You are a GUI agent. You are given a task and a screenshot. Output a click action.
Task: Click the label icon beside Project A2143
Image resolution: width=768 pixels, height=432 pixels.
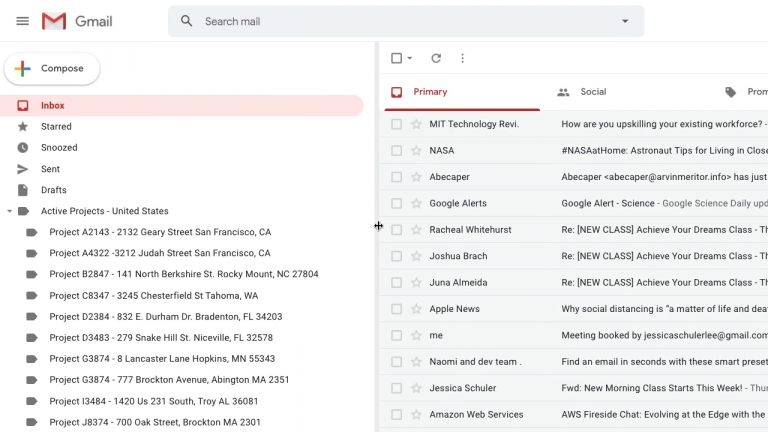(x=32, y=232)
